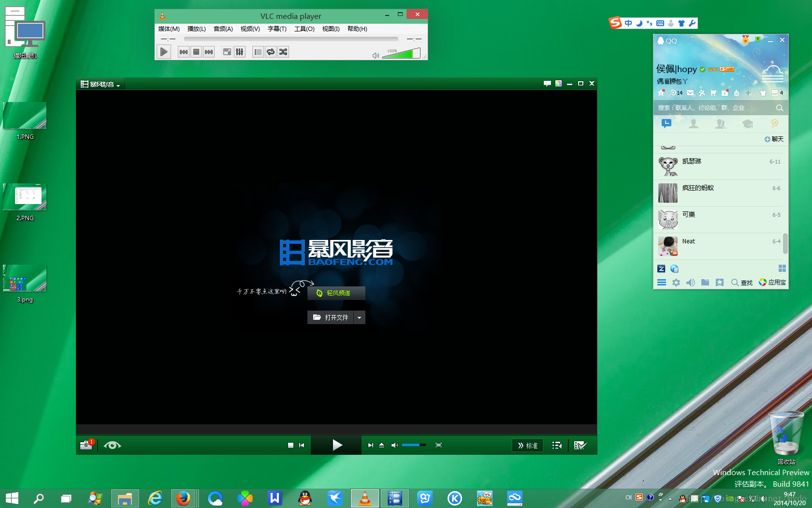Expand arrow beside 打开文件 button

tap(360, 317)
